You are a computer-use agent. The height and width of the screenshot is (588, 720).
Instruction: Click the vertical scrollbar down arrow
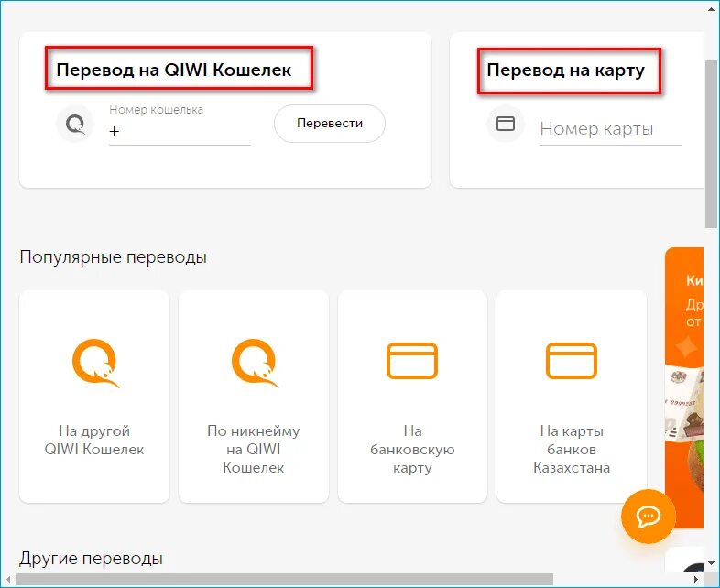pyautogui.click(x=711, y=562)
